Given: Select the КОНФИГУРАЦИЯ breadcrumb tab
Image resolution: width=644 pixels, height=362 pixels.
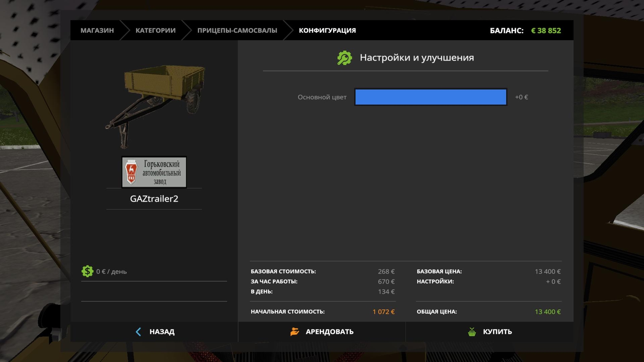Looking at the screenshot, I should point(327,30).
